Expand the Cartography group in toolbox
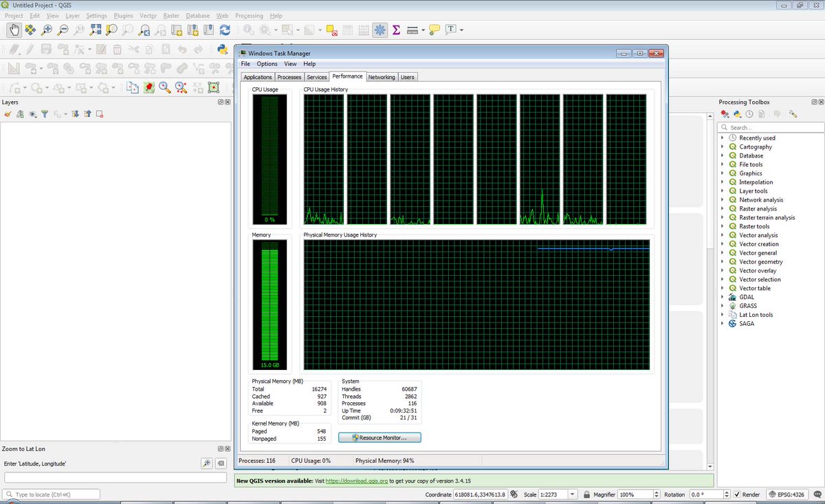Viewport: 825px width, 504px height. tap(723, 146)
